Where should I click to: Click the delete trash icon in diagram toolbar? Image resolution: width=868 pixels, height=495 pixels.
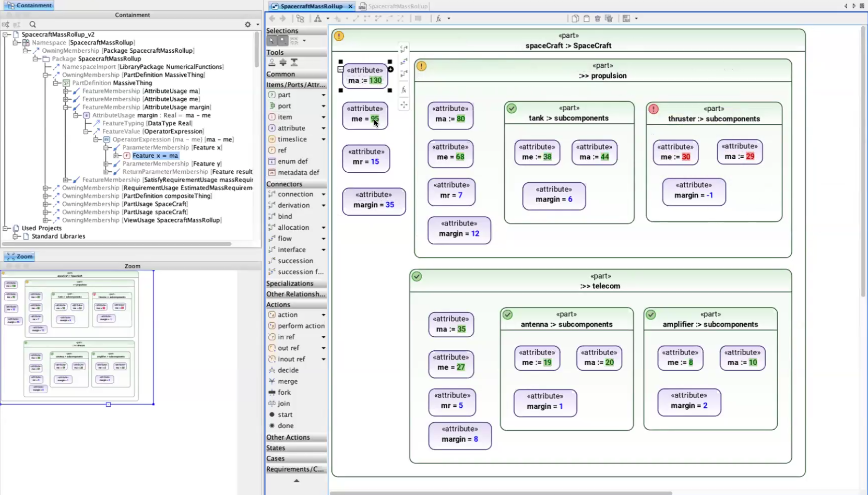tap(598, 18)
